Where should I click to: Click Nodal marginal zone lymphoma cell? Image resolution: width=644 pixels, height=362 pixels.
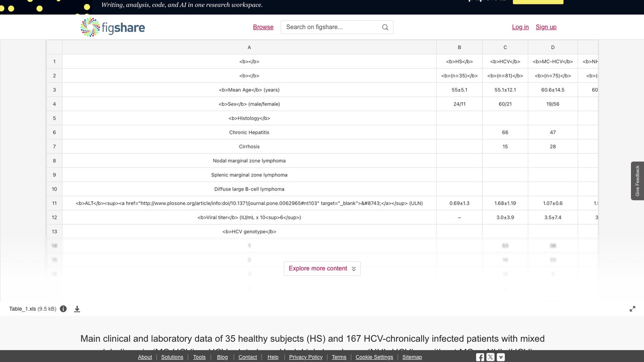point(249,161)
